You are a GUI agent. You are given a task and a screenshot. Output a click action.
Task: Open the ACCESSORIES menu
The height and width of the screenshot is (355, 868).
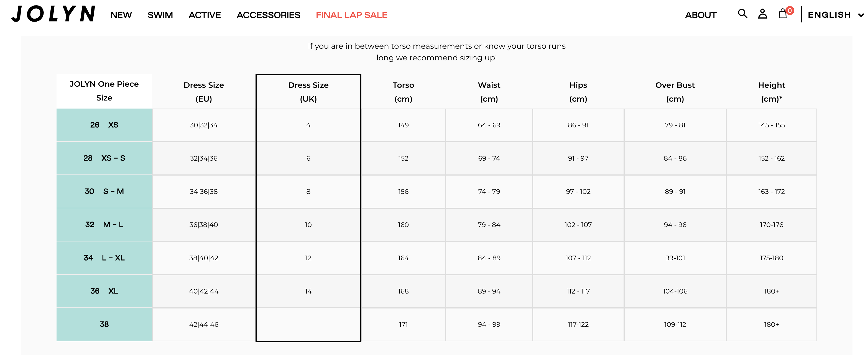(x=268, y=15)
